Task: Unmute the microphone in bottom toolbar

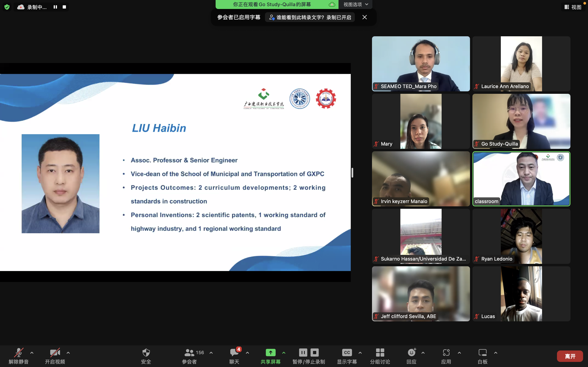Action: (19, 353)
